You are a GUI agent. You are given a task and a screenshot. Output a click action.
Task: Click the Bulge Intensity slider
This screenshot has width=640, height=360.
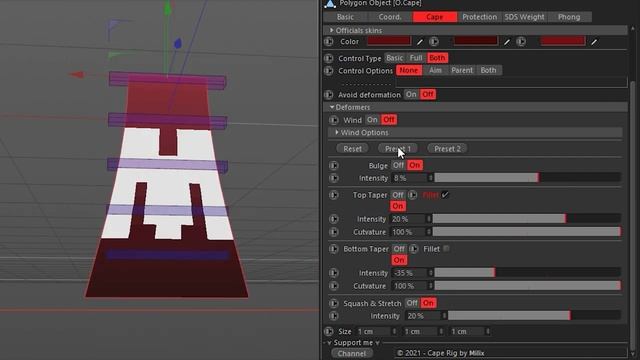[x=528, y=178]
